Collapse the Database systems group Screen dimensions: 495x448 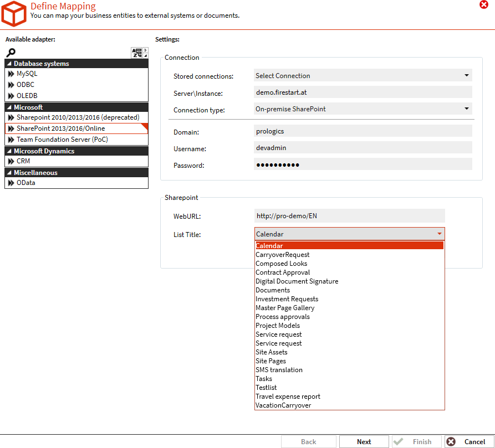[x=9, y=64]
